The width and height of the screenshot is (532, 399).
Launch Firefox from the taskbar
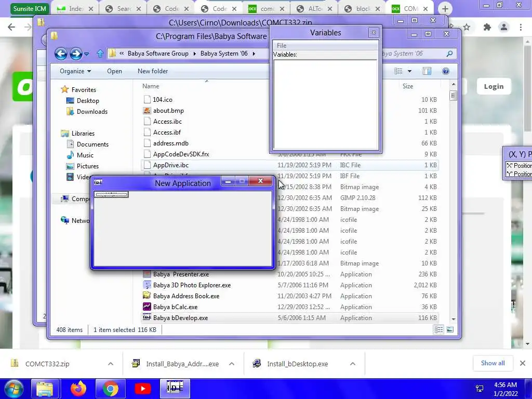coord(78,389)
